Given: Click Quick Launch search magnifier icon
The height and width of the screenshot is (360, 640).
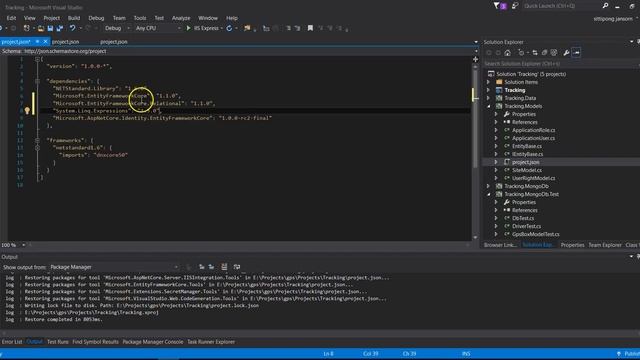Looking at the screenshot, I should (x=605, y=6).
